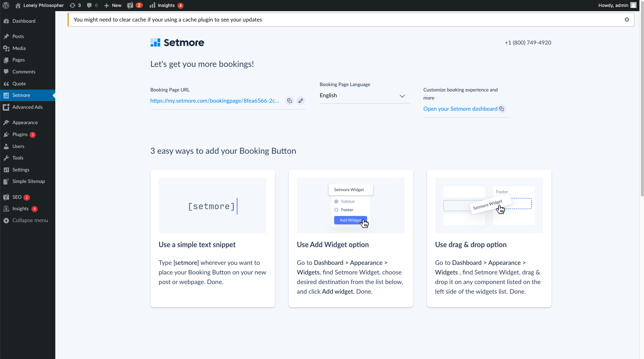The height and width of the screenshot is (359, 644).
Task: Open the WordPress logo menu
Action: 6,5
